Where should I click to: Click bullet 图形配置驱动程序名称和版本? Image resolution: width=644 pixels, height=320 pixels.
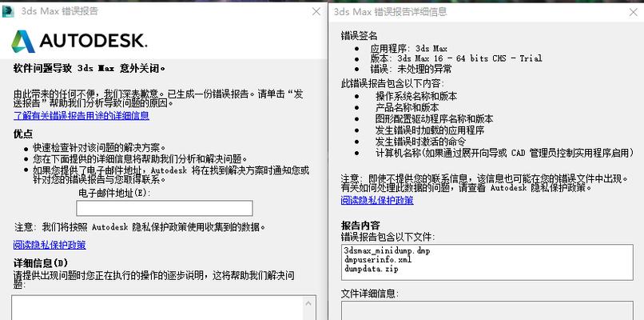[x=434, y=119]
